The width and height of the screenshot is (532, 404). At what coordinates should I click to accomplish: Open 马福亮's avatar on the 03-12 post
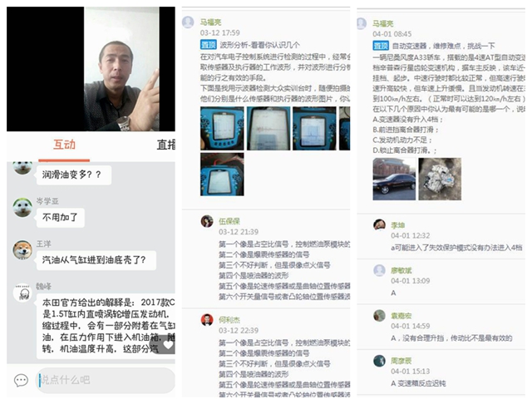coord(188,22)
